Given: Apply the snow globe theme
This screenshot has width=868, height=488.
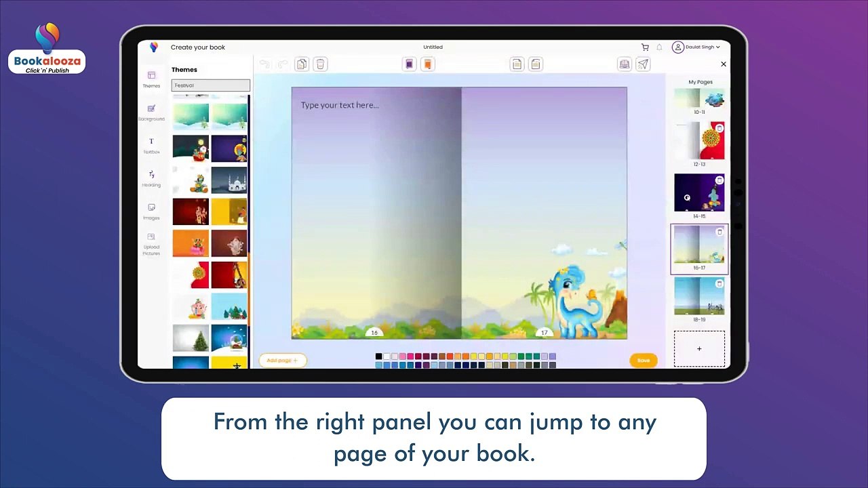Looking at the screenshot, I should [229, 338].
